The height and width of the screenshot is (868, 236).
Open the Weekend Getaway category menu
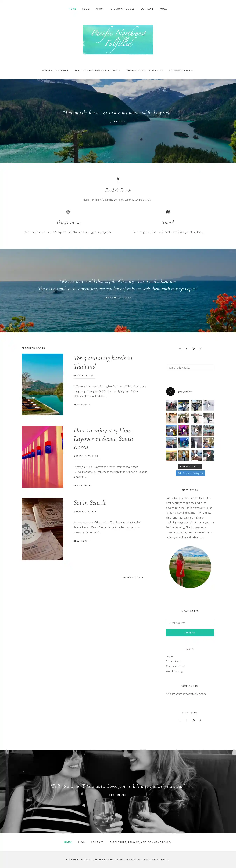pyautogui.click(x=55, y=70)
